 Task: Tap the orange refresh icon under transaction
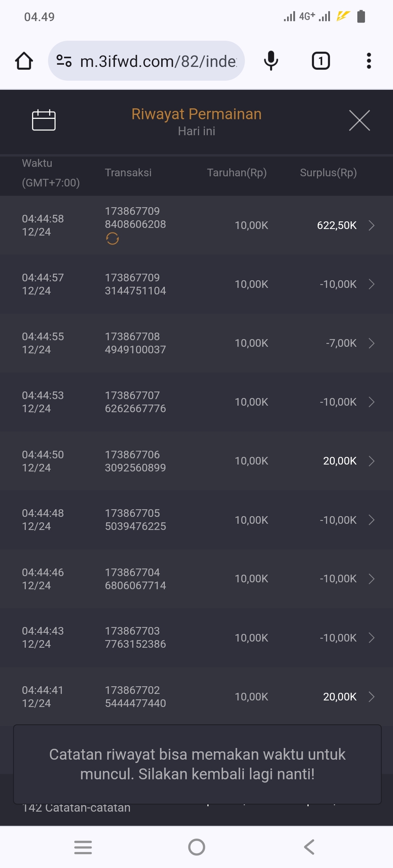pyautogui.click(x=112, y=239)
